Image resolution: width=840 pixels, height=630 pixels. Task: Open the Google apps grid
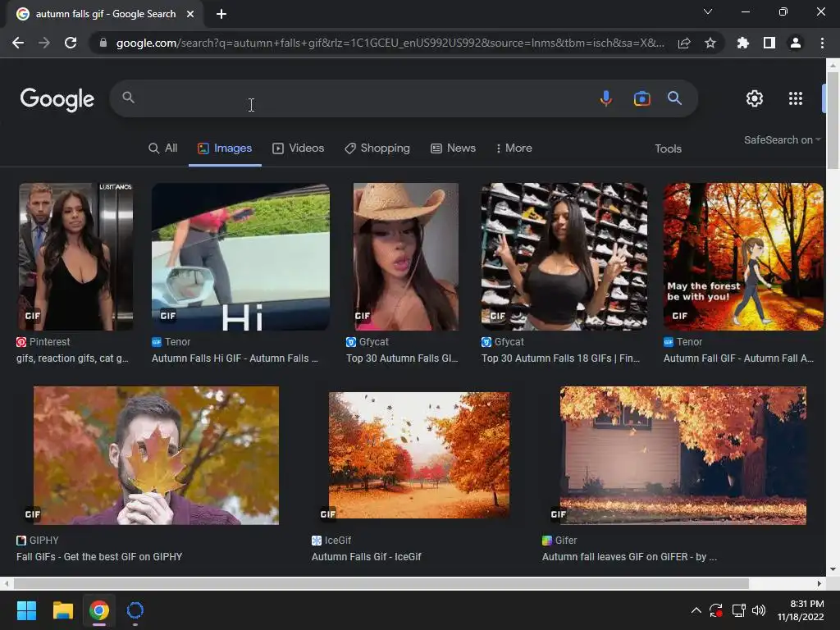(796, 98)
